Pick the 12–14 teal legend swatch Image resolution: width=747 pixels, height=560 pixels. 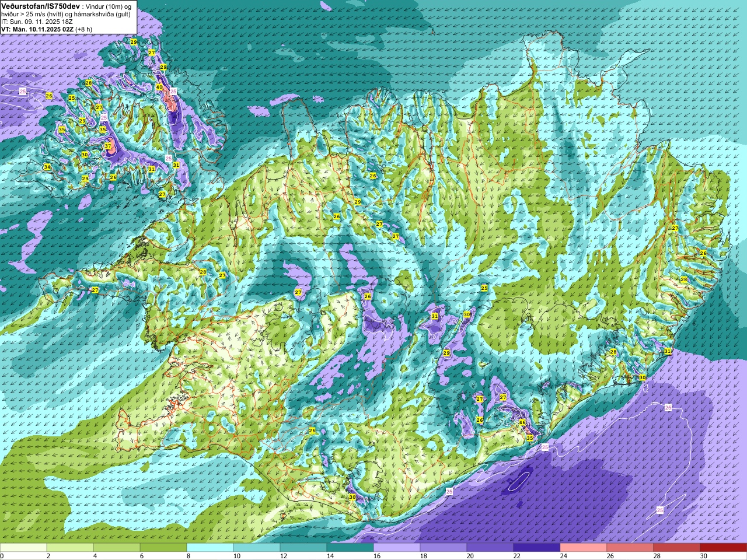303,548
